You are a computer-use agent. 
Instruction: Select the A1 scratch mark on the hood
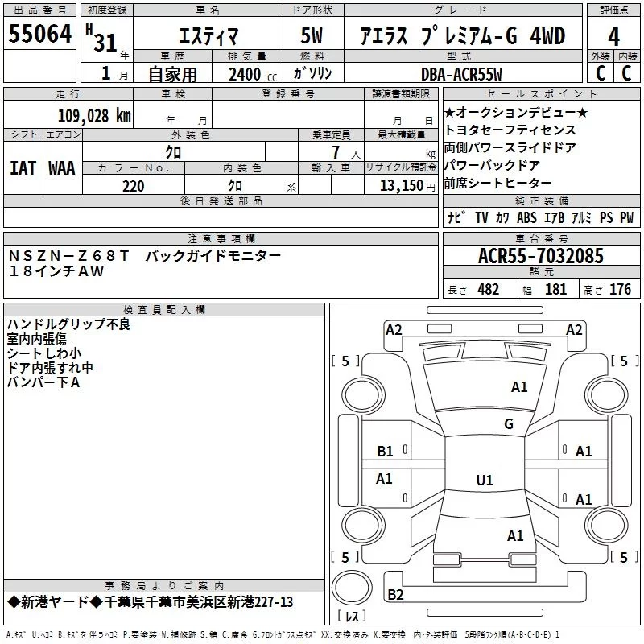tap(519, 387)
